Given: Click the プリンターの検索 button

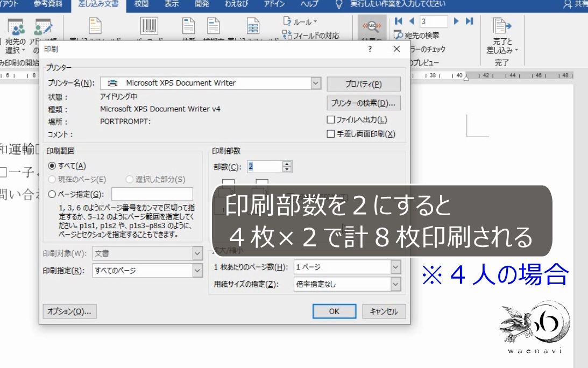Looking at the screenshot, I should point(363,103).
